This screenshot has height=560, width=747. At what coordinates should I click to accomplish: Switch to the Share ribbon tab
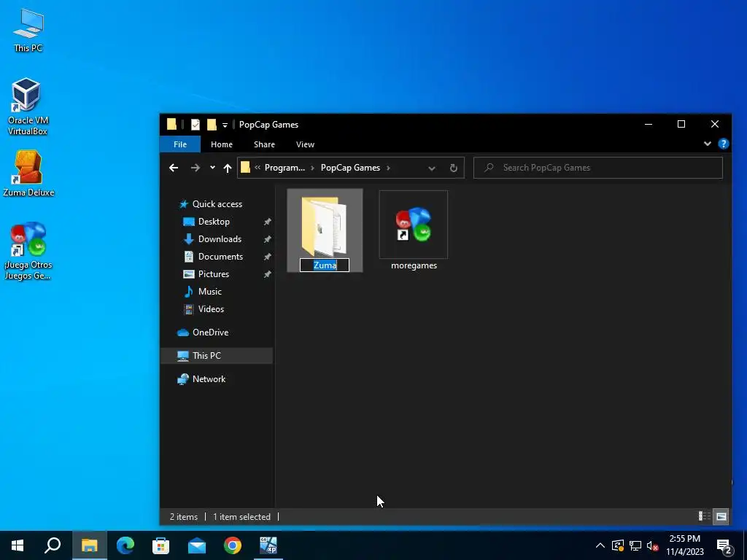pos(264,144)
